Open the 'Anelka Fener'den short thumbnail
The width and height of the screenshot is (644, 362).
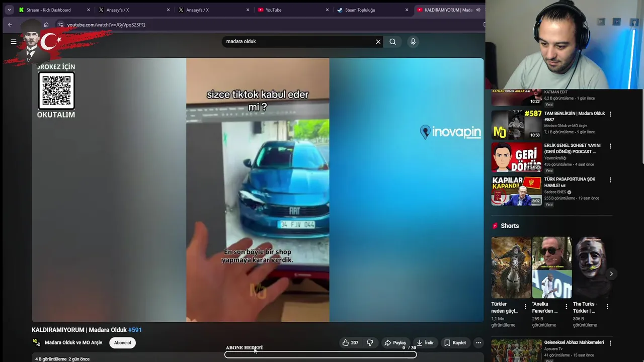(552, 267)
